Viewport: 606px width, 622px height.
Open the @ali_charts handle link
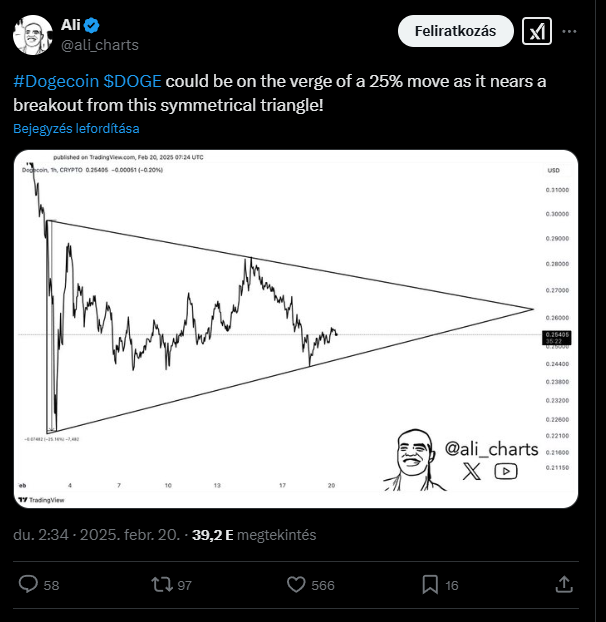point(102,44)
